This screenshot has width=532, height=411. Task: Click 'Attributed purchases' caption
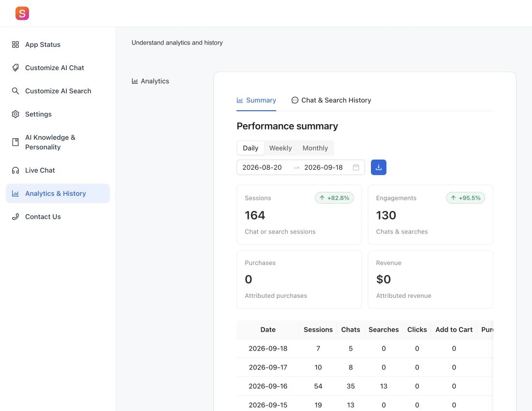tap(276, 296)
